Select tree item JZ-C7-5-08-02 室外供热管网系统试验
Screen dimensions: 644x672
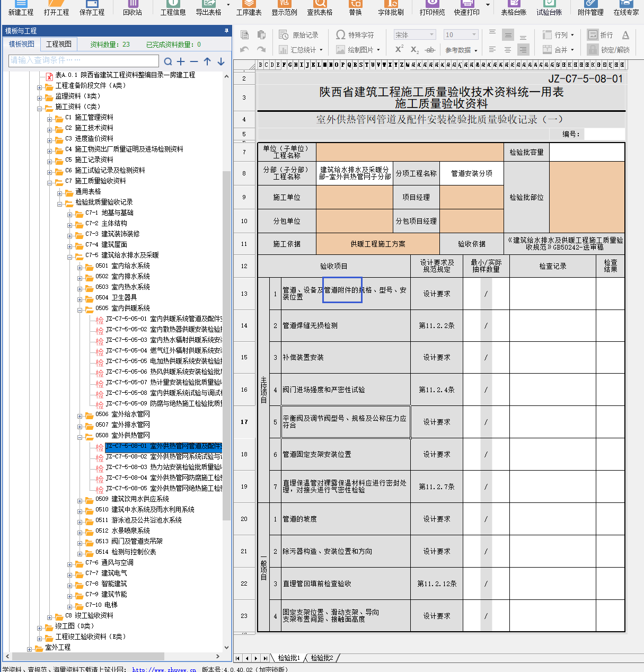pyautogui.click(x=164, y=456)
